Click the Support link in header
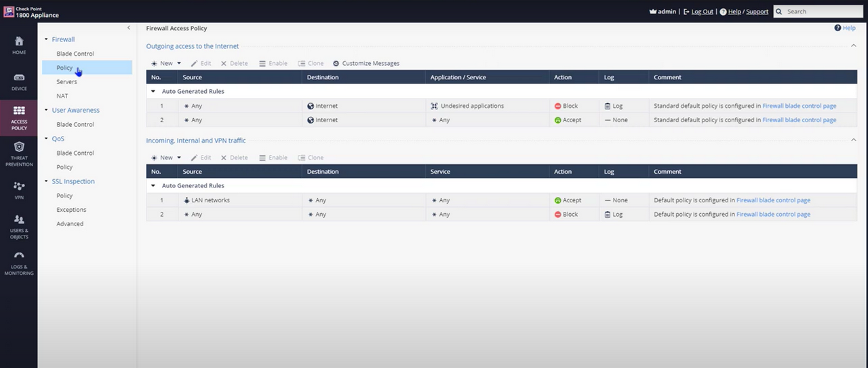This screenshot has width=868, height=368. [757, 12]
